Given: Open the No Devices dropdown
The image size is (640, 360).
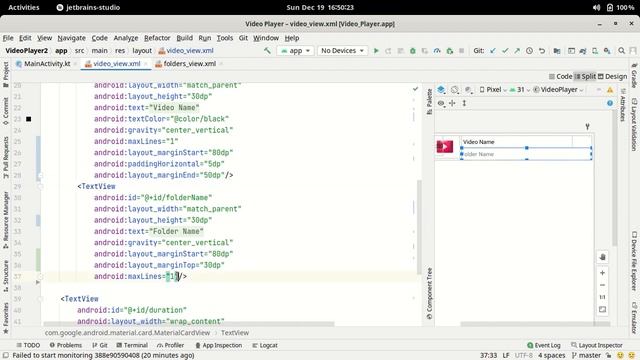Looking at the screenshot, I should pyautogui.click(x=342, y=51).
